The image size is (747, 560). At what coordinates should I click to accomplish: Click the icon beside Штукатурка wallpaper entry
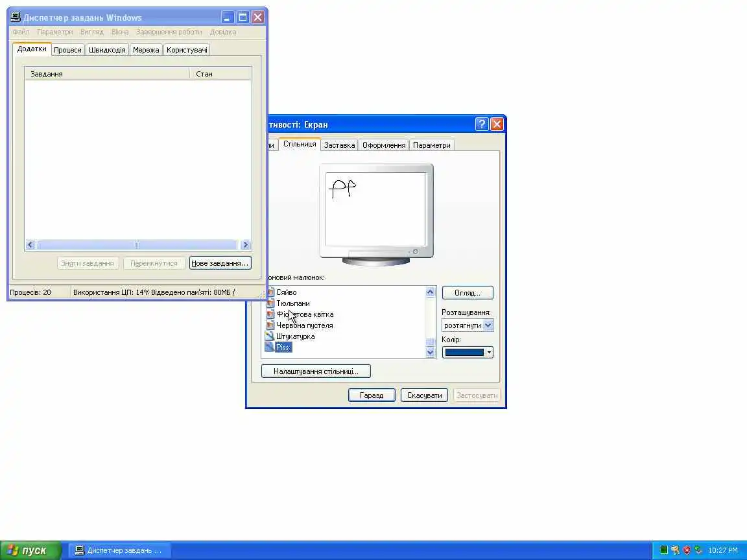pos(270,336)
